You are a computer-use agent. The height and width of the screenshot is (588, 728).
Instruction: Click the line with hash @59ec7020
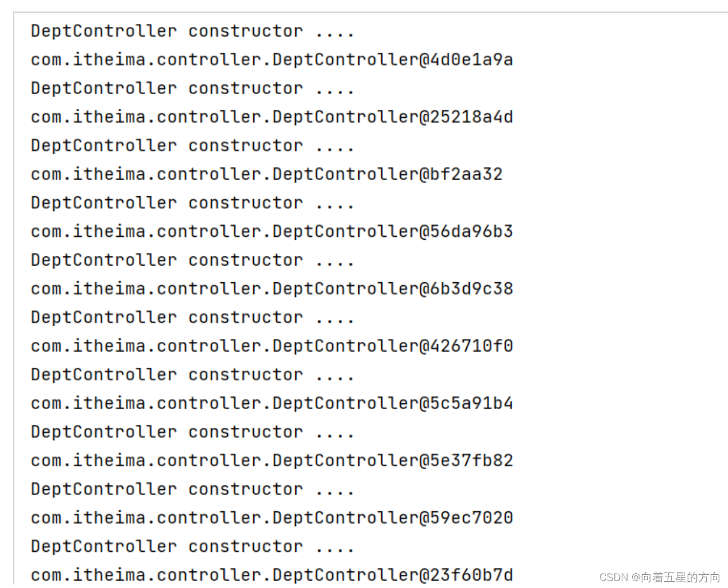click(x=272, y=518)
